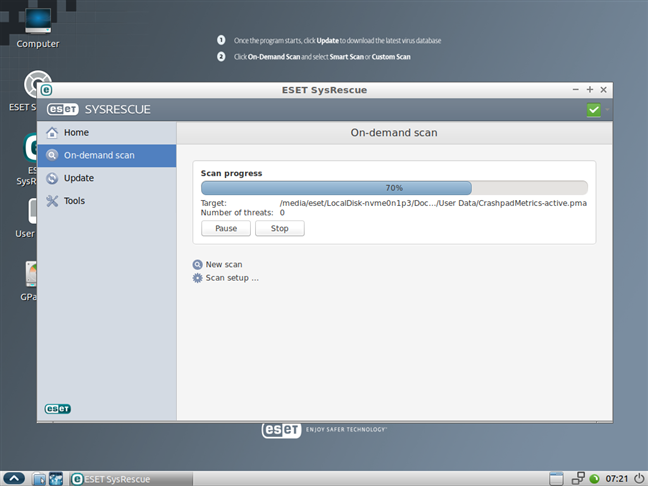Image resolution: width=648 pixels, height=486 pixels.
Task: Click the green protection status checkmark
Action: 594,110
